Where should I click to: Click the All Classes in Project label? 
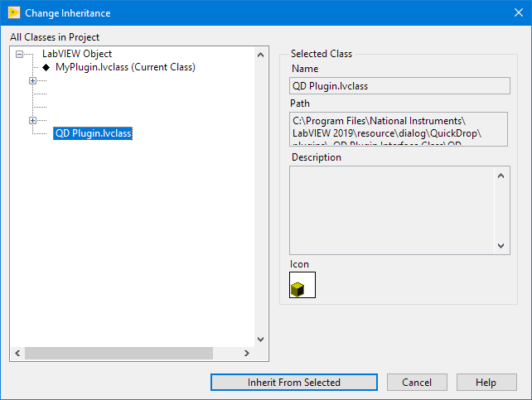point(55,37)
